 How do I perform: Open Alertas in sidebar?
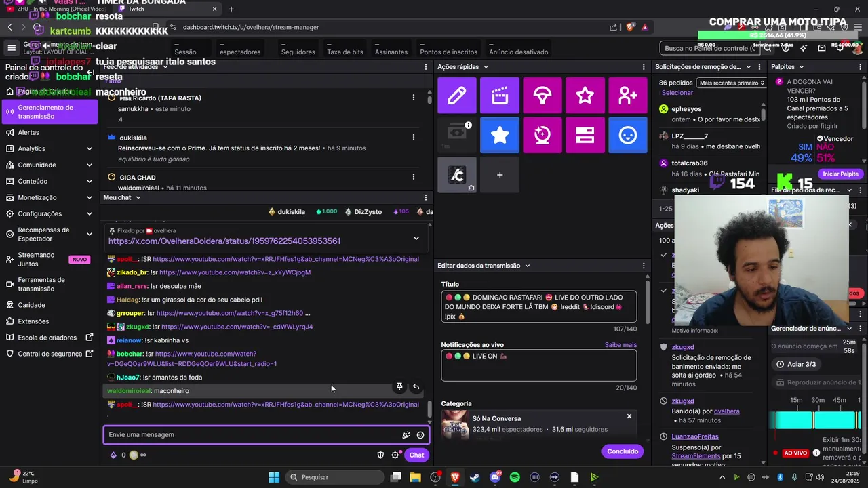tap(50, 132)
